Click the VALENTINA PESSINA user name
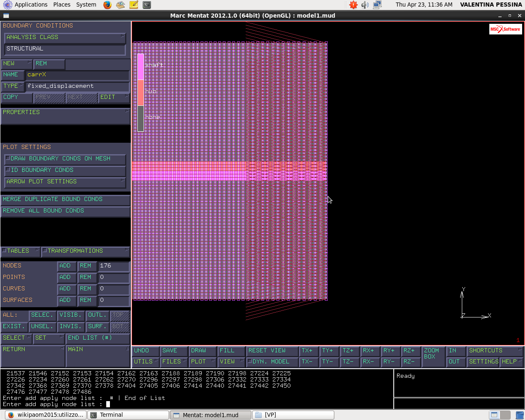This screenshot has width=525, height=420. click(491, 5)
